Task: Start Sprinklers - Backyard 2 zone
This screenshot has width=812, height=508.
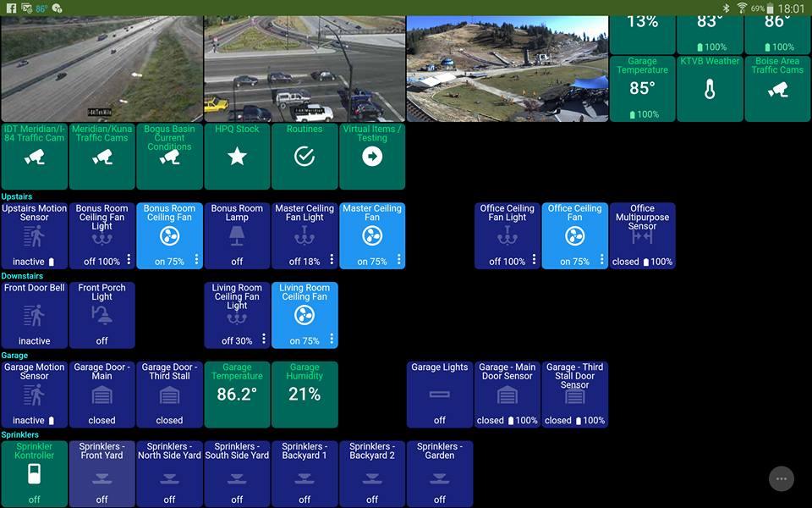Action: (372, 474)
